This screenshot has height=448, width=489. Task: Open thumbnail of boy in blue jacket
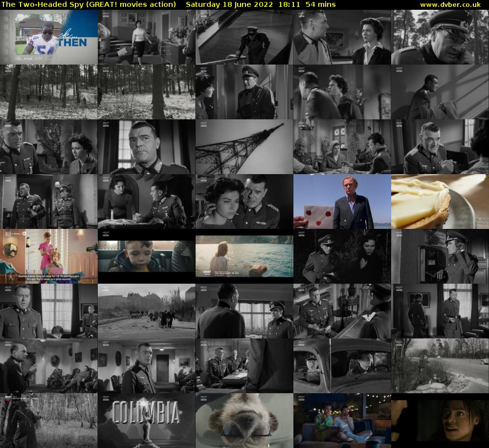point(147,256)
